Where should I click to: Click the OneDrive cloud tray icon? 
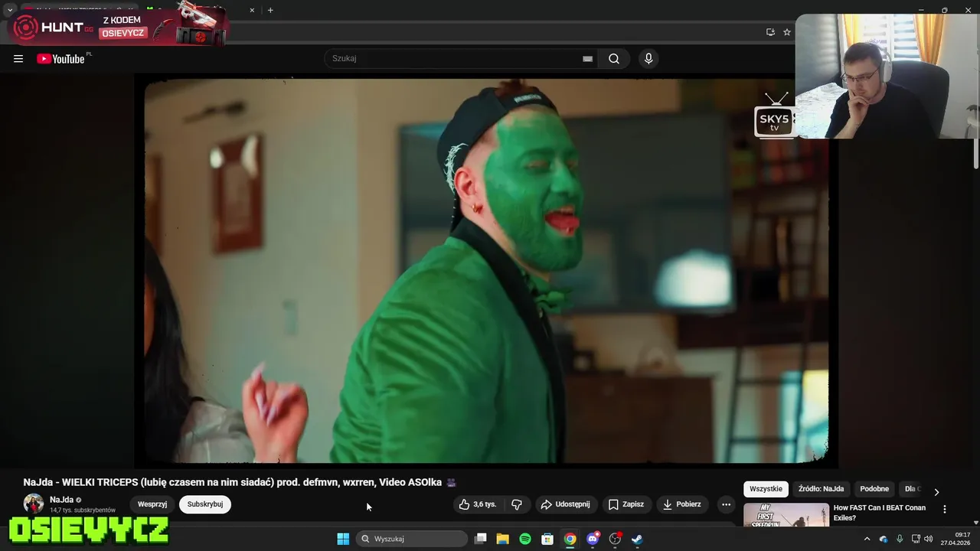coord(883,539)
